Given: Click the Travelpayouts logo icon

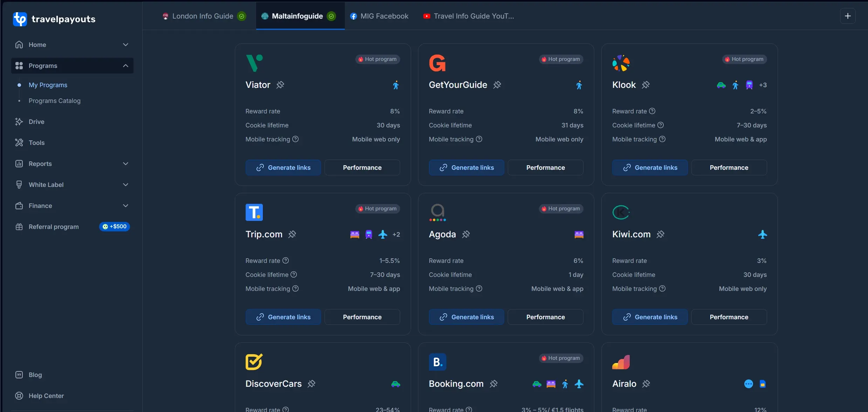Looking at the screenshot, I should 20,19.
